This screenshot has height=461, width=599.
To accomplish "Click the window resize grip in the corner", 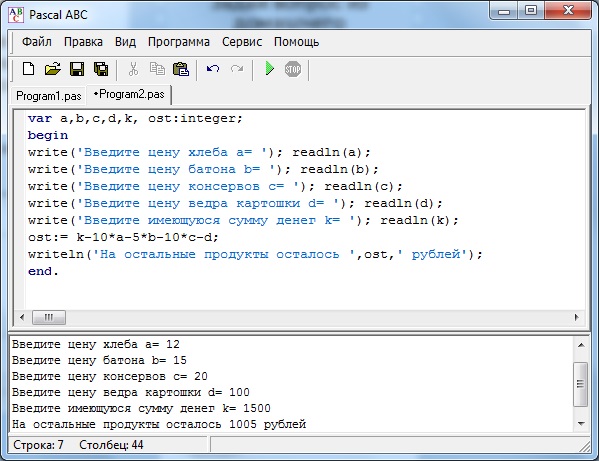I will (x=585, y=446).
